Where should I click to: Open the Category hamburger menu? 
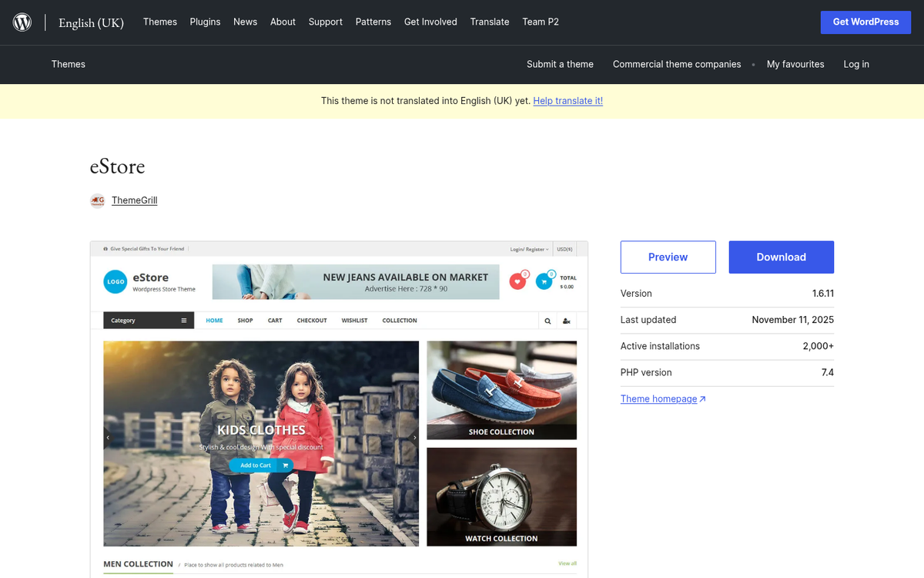tap(184, 320)
